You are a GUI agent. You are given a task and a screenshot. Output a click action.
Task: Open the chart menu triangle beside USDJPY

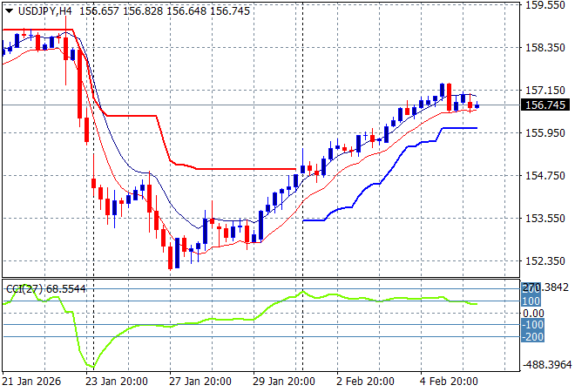point(9,11)
